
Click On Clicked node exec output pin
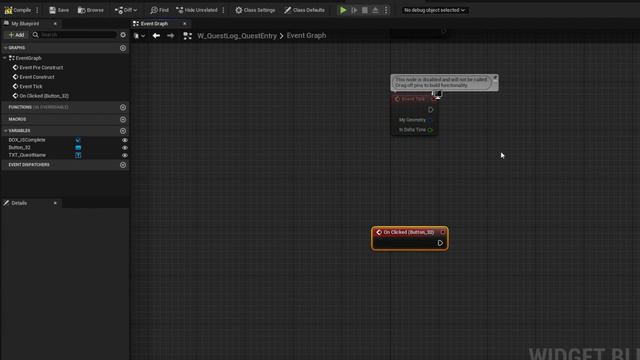pyautogui.click(x=440, y=243)
